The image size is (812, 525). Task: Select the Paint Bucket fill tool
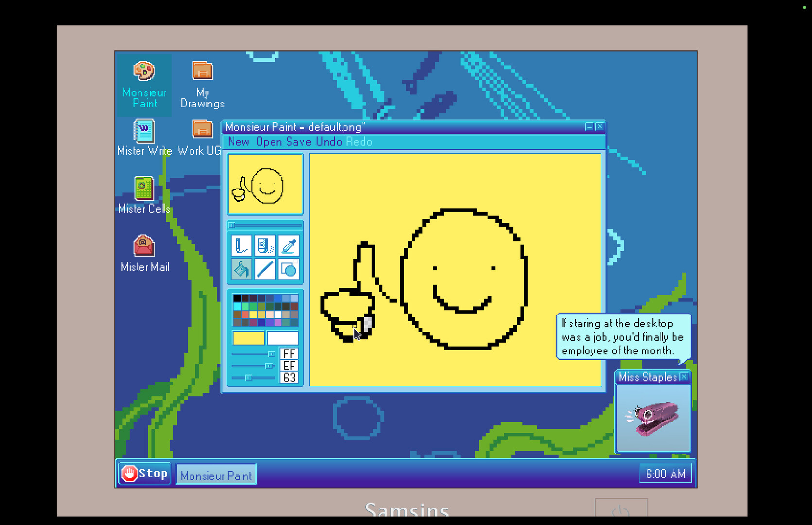coord(242,269)
